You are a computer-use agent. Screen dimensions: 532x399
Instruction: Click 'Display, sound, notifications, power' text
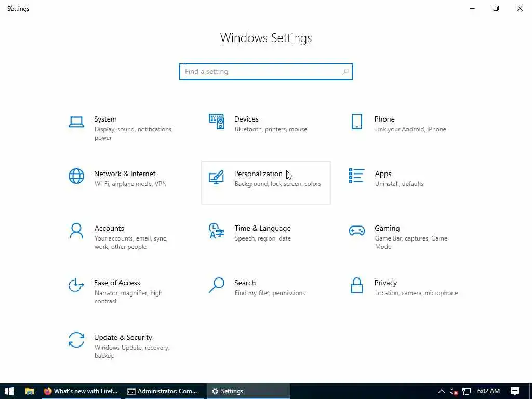134,134
